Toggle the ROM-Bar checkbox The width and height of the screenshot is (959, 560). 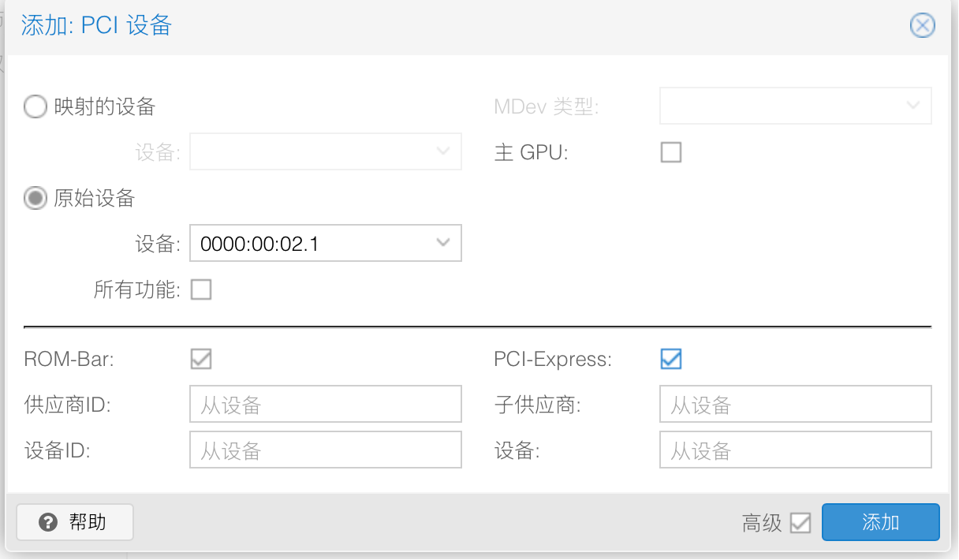point(201,360)
